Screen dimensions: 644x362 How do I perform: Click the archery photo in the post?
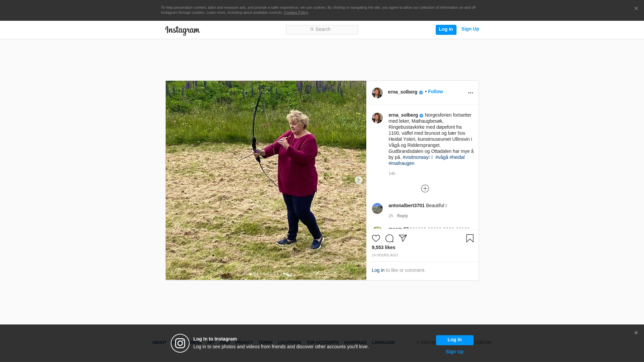click(x=266, y=180)
